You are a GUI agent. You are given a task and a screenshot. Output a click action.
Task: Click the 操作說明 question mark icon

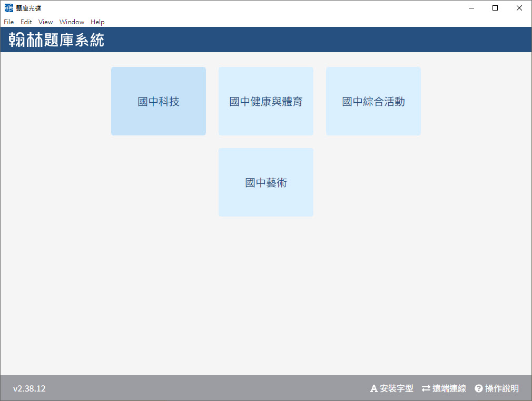coord(478,388)
